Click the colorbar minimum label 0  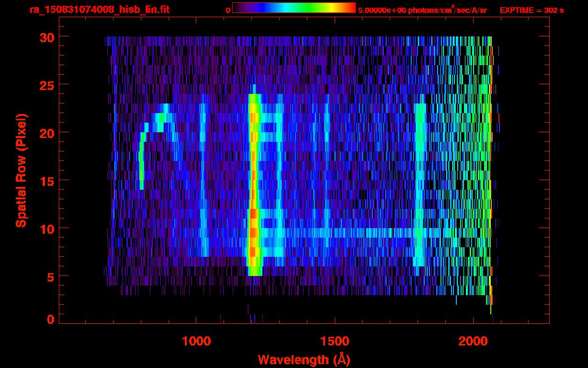(228, 10)
